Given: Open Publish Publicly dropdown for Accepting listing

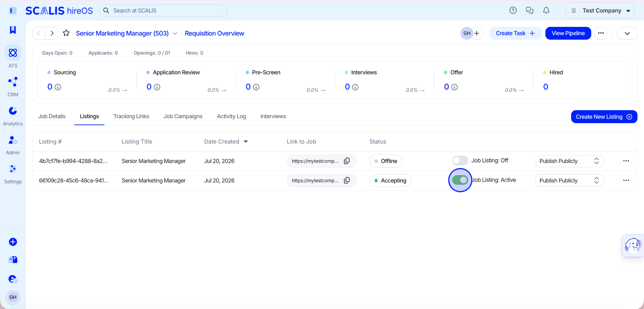Looking at the screenshot, I should 569,180.
